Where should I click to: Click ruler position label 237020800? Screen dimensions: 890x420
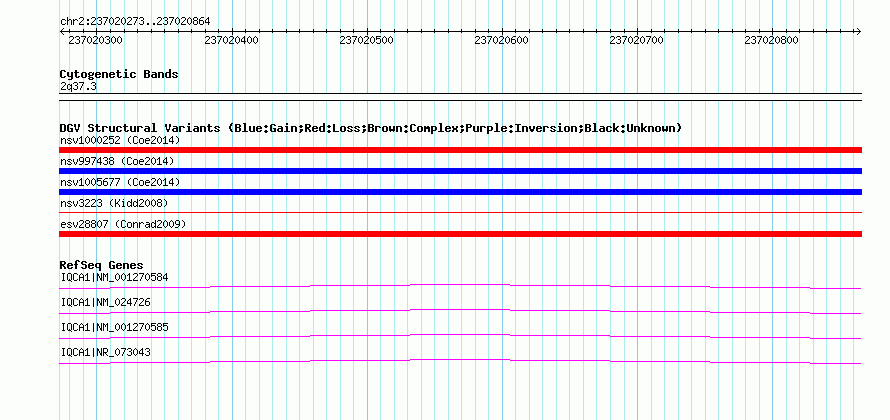pos(772,40)
